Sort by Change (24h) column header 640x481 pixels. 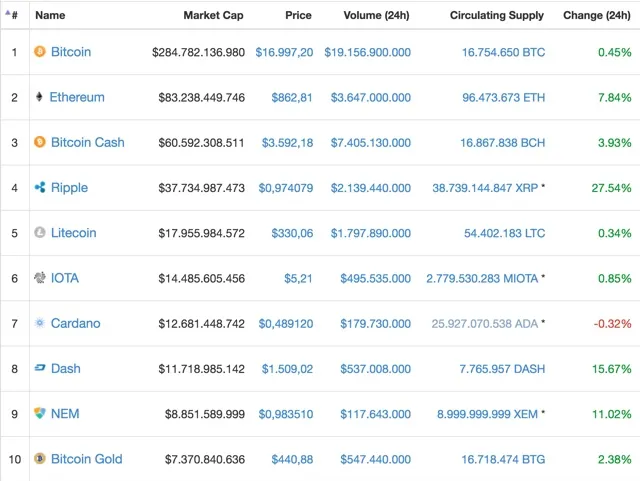[x=597, y=15]
